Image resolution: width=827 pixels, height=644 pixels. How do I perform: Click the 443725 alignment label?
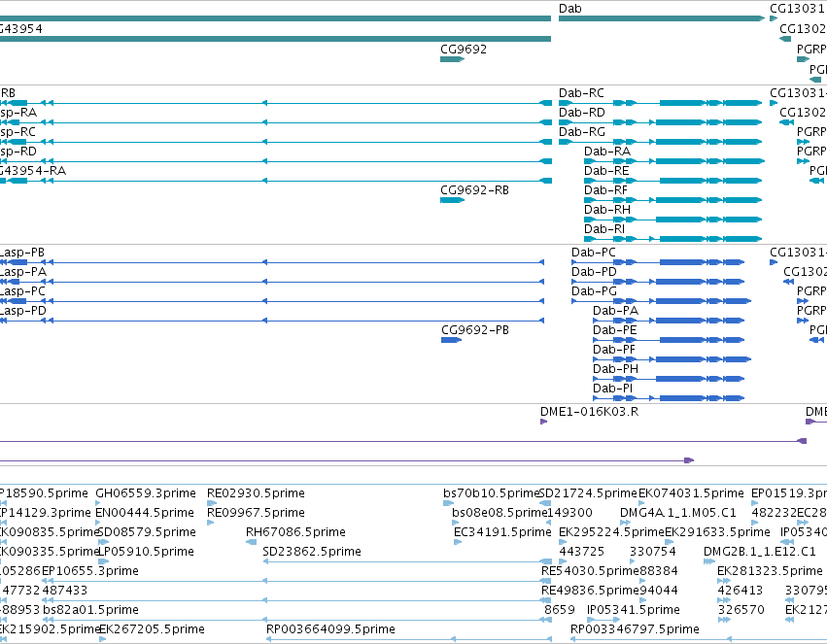(x=582, y=553)
